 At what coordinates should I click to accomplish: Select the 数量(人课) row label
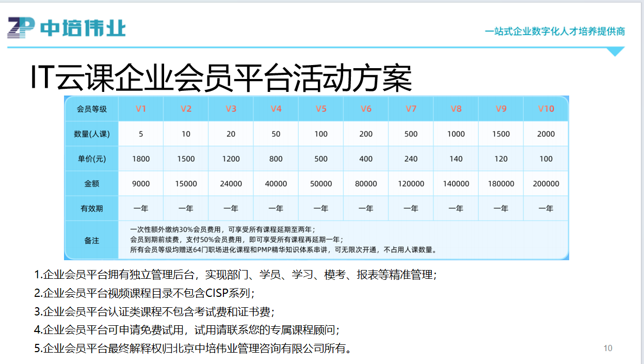[91, 133]
